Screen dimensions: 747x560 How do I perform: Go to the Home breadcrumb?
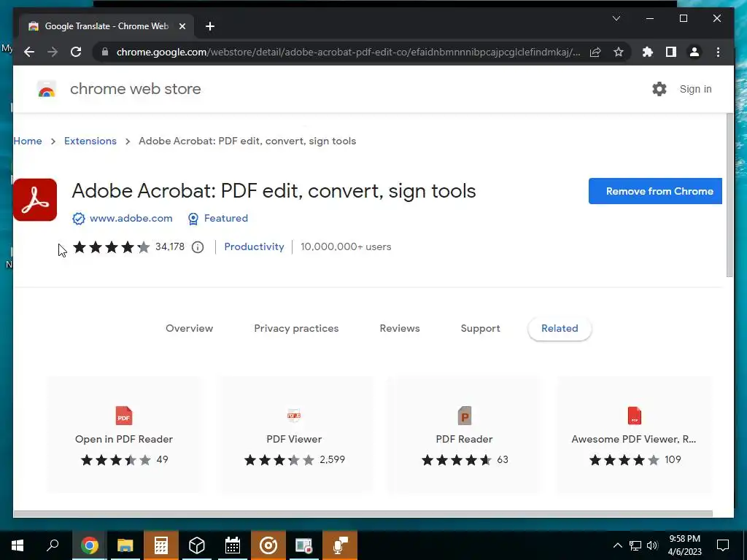[x=28, y=141]
